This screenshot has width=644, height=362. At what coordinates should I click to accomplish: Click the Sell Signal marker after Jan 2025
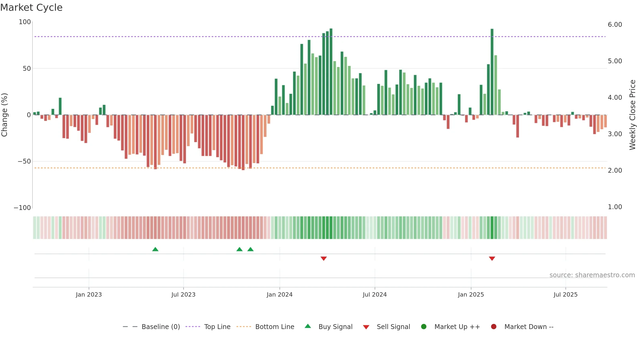pos(492,258)
